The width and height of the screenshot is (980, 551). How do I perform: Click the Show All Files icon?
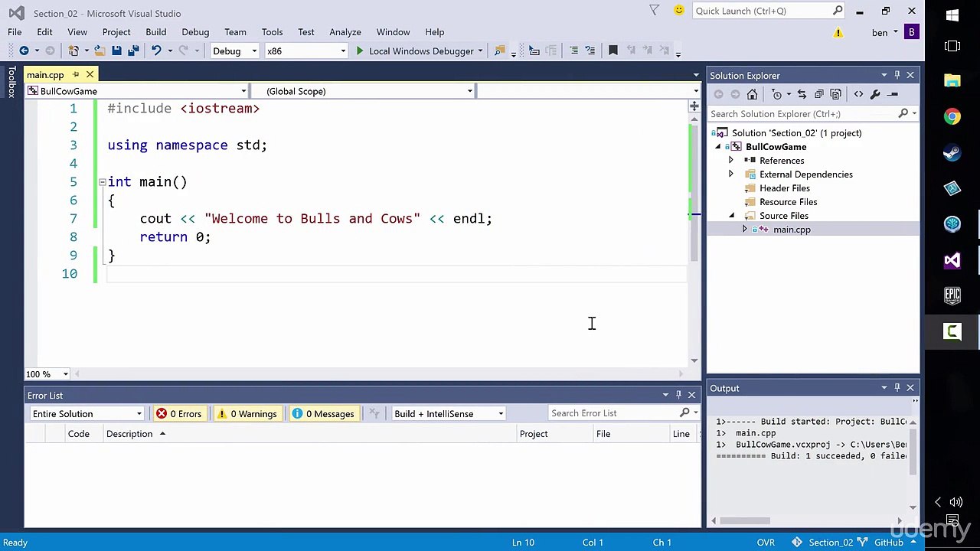tap(835, 94)
